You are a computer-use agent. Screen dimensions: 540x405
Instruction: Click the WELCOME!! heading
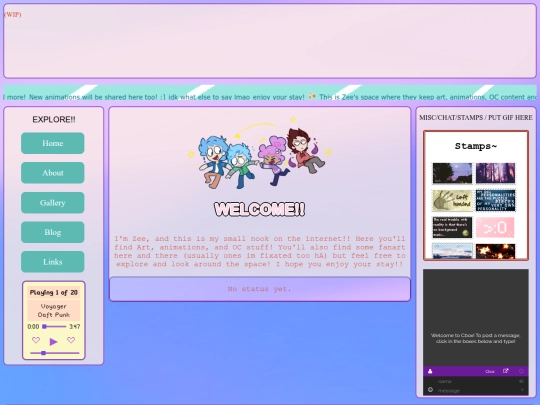[x=260, y=209]
